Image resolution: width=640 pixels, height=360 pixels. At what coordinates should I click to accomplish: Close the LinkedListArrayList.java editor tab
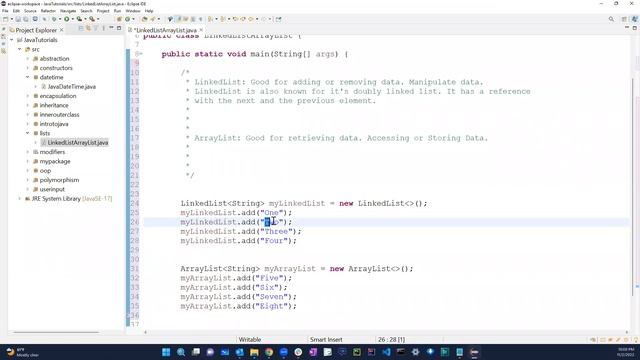[x=201, y=30]
